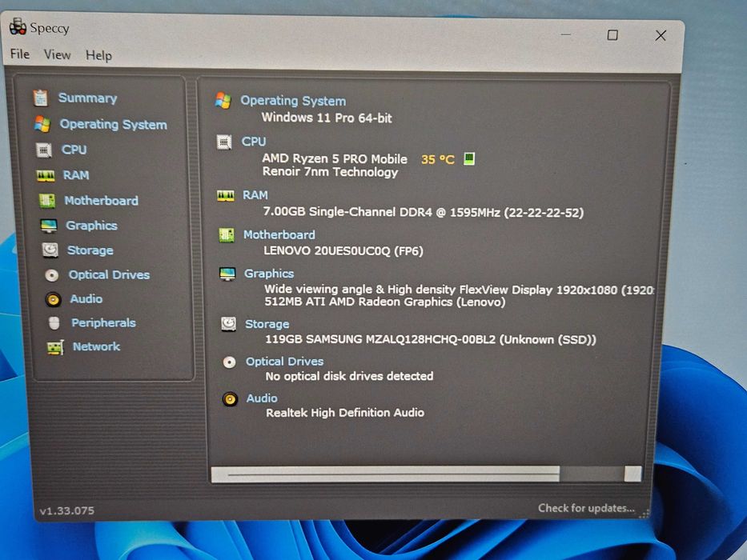Select Operating System section in sidebar
The height and width of the screenshot is (560, 747).
point(114,125)
